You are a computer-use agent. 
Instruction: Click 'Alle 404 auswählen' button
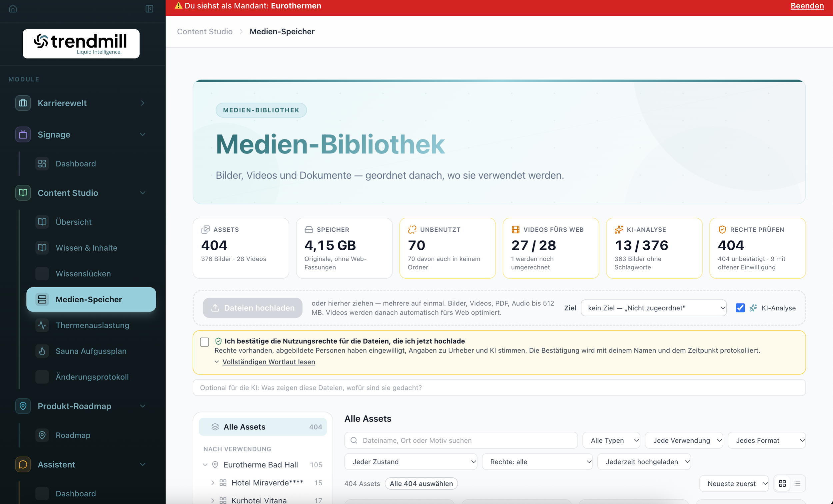(421, 484)
